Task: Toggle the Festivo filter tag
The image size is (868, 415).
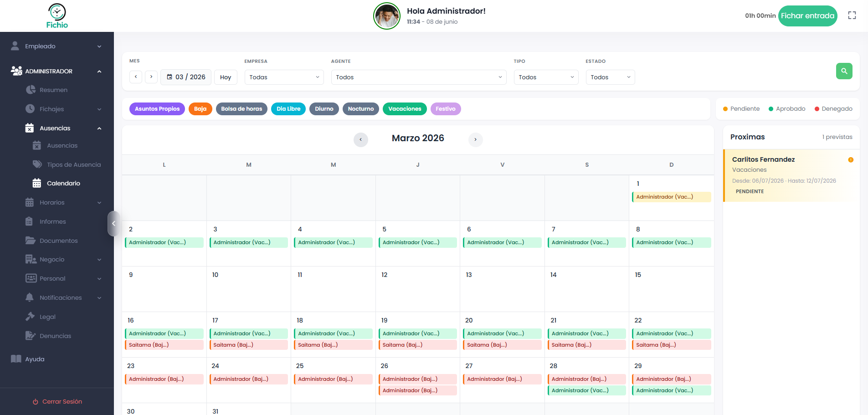Action: pos(446,109)
